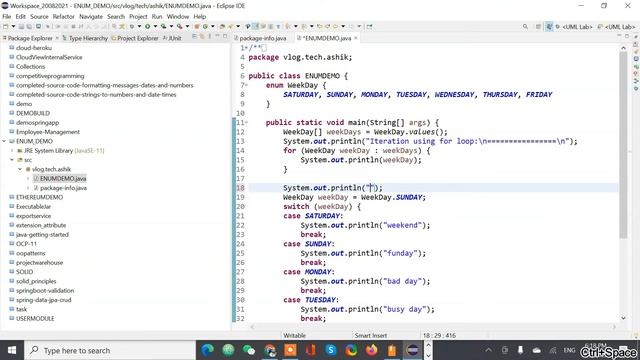Open the Refactor menu
The image size is (640, 360).
coord(64,17)
